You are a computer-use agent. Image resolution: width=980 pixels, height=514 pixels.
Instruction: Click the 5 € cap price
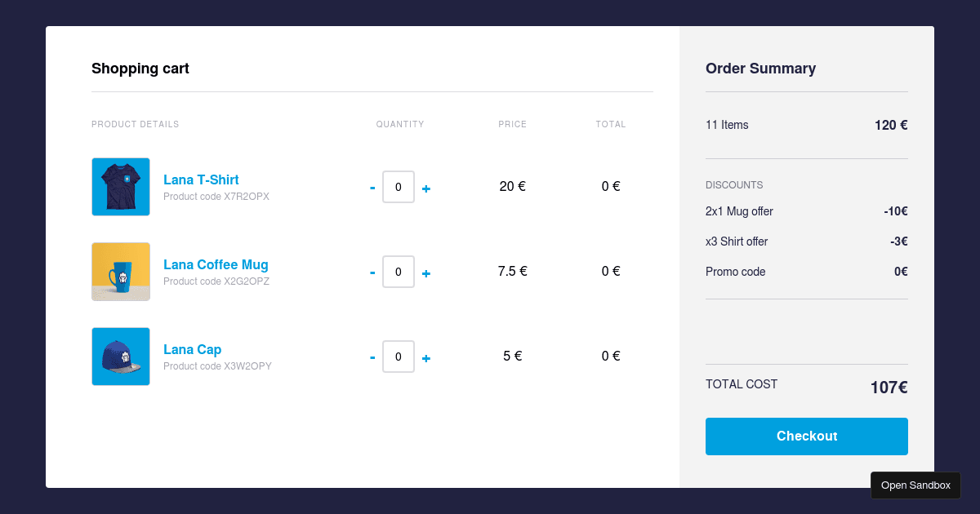click(513, 356)
